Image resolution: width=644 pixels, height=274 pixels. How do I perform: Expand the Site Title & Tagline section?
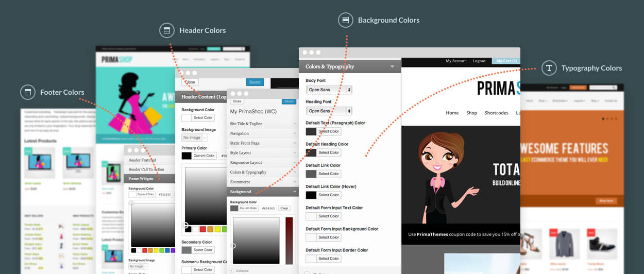(263, 124)
